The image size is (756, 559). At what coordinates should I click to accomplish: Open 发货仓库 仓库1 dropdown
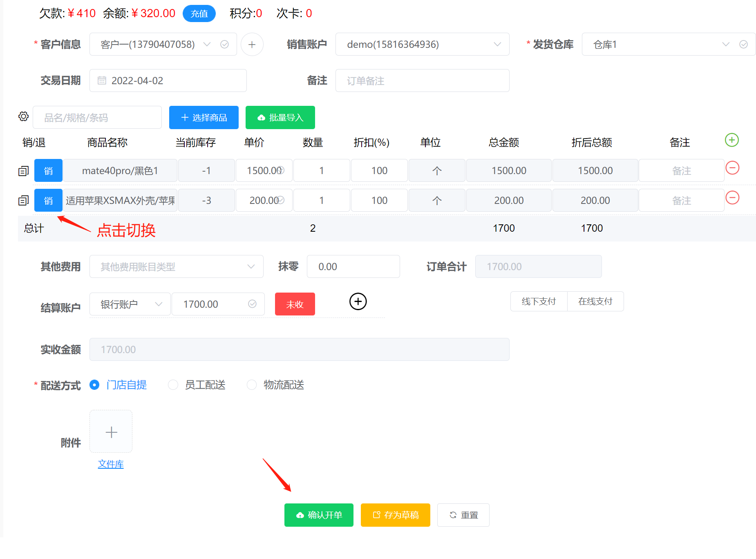(x=669, y=45)
